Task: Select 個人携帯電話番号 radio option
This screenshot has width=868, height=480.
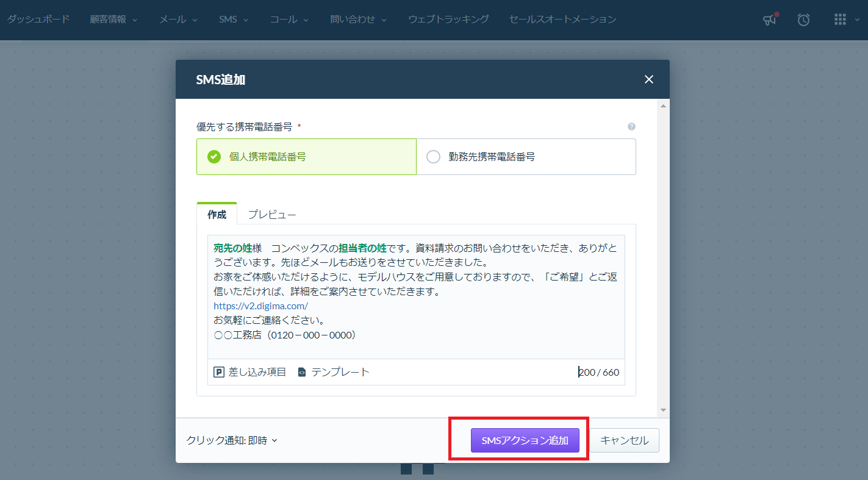Action: [306, 157]
